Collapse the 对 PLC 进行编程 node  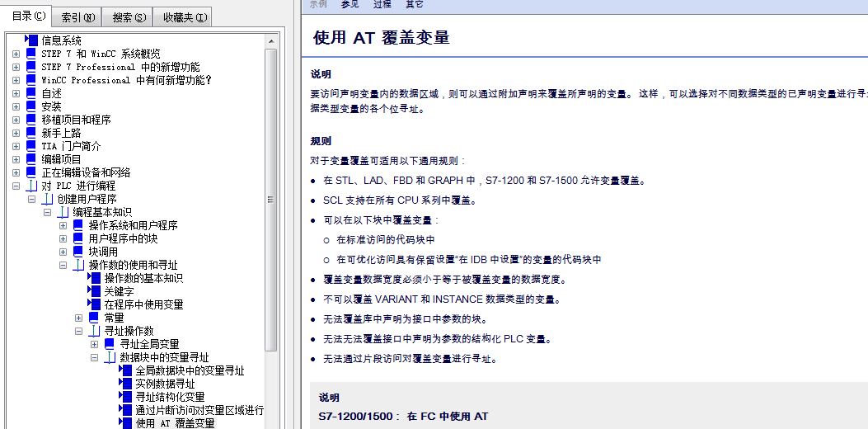16,186
